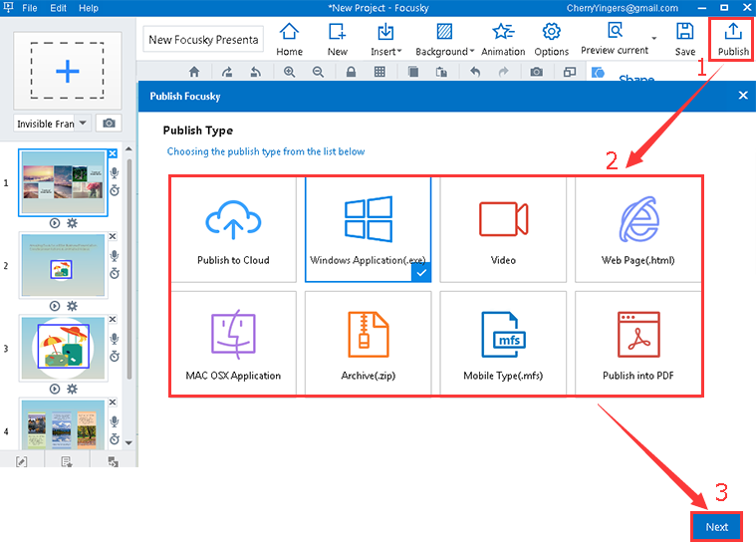Viewport: 756px width, 543px height.
Task: Click the camera icon beside the frame dropdown
Action: pyautogui.click(x=109, y=124)
